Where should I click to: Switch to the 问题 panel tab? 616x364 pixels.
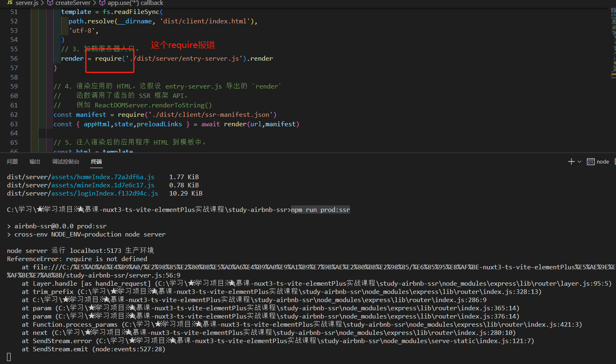click(x=12, y=162)
